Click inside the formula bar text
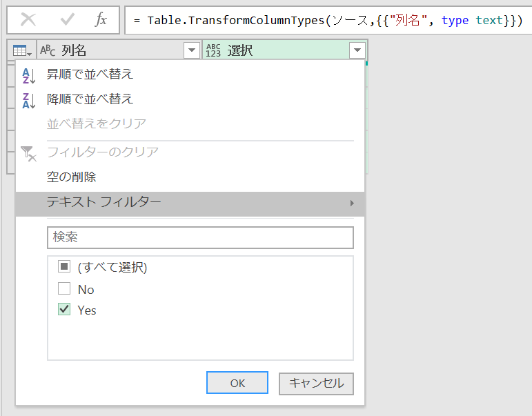The image size is (532, 416). tap(328, 21)
